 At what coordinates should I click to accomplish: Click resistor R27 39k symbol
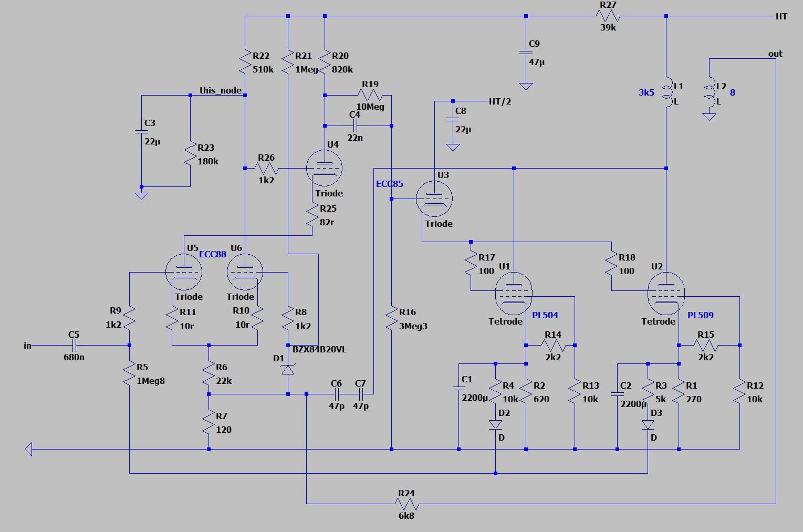pyautogui.click(x=608, y=16)
